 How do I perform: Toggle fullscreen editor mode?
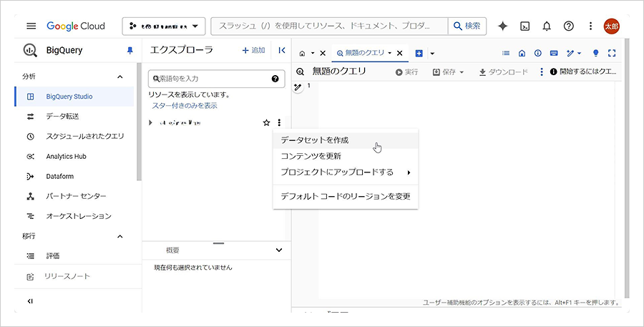coord(612,53)
